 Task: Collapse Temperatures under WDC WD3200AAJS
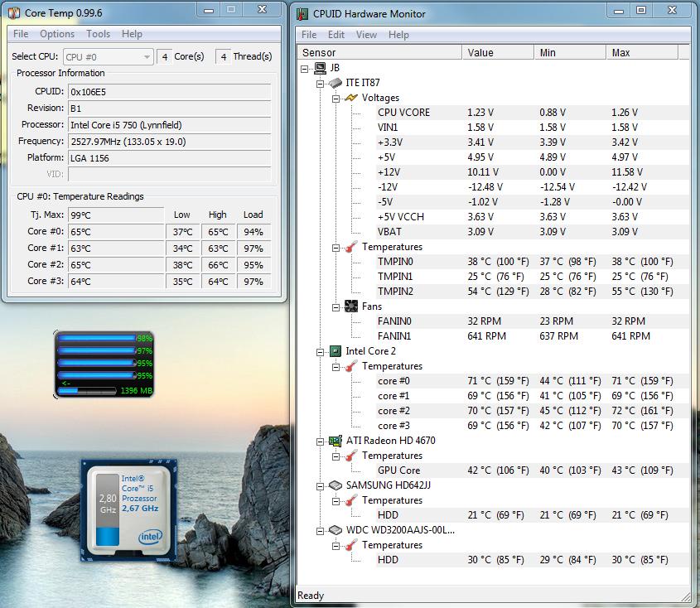coord(336,546)
